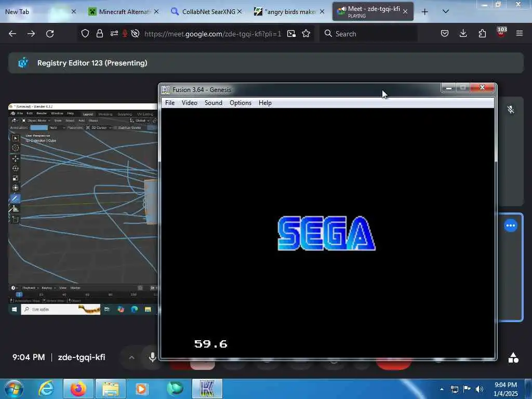
Task: Select Blender's Scale tool in shared screen
Action: pyautogui.click(x=15, y=178)
